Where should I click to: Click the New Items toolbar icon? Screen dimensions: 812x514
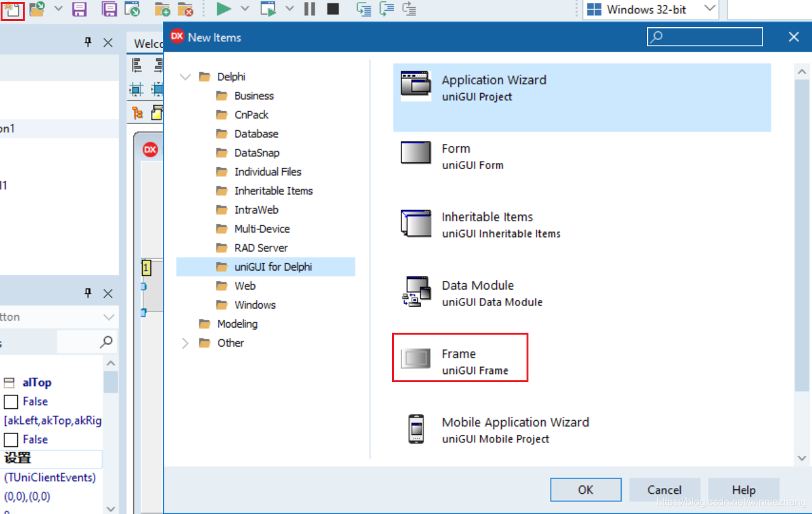(x=13, y=10)
